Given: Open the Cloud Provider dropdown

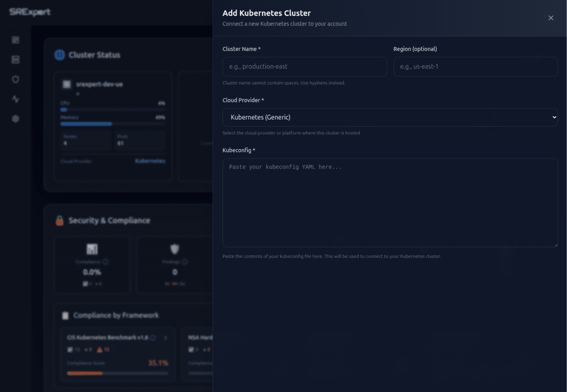Looking at the screenshot, I should point(390,117).
